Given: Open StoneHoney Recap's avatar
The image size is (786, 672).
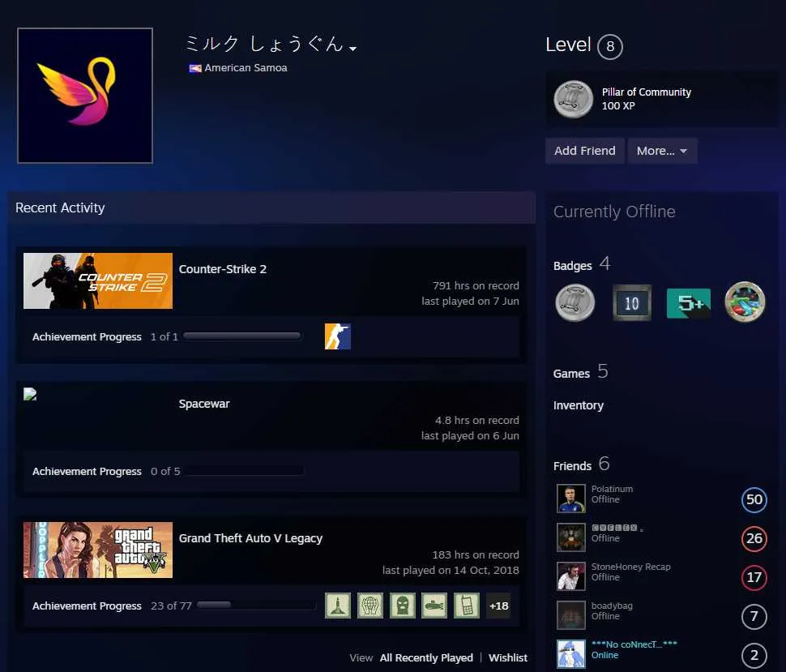Looking at the screenshot, I should tap(571, 576).
